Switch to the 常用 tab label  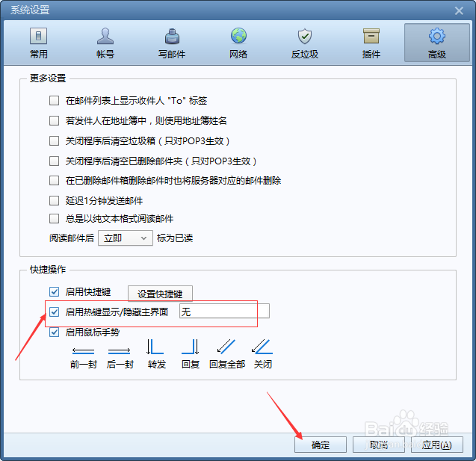pos(39,55)
